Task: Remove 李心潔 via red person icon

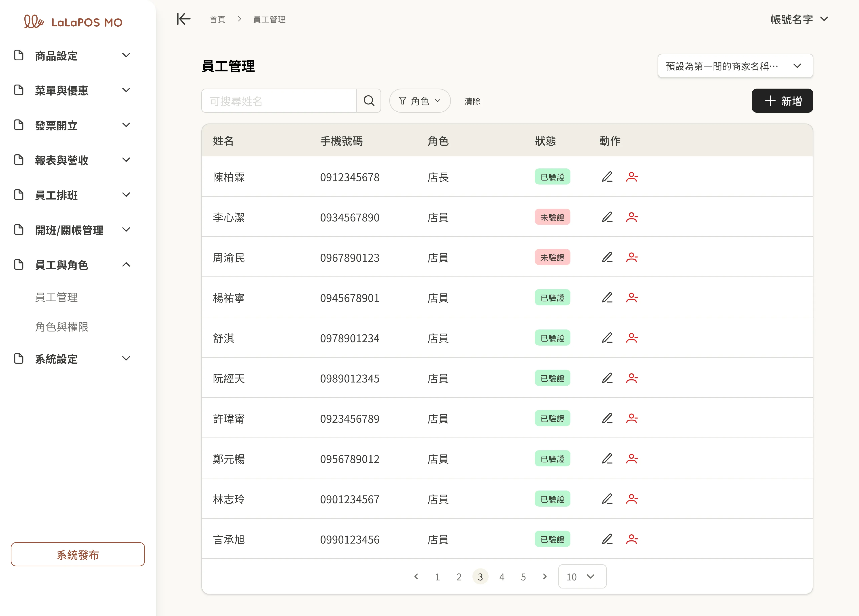Action: pos(632,217)
